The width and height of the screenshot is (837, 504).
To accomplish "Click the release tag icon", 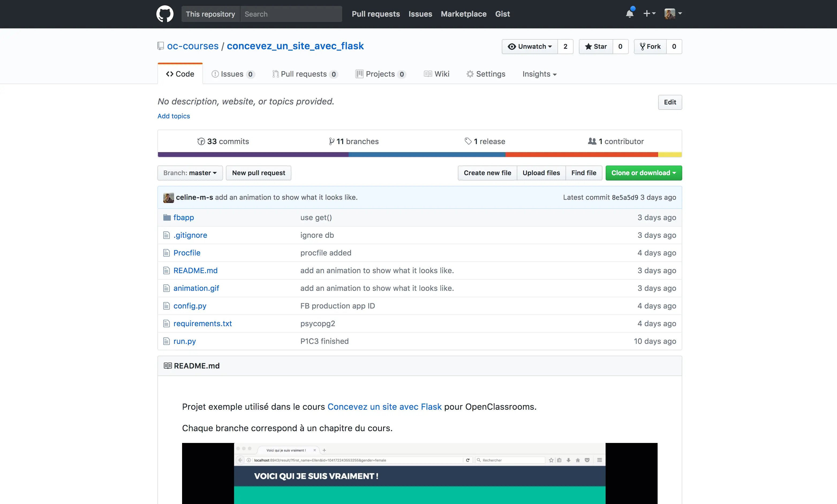I will click(468, 141).
